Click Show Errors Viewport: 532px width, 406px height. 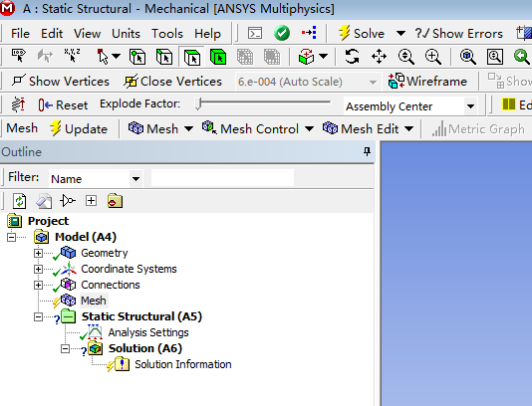(x=458, y=33)
